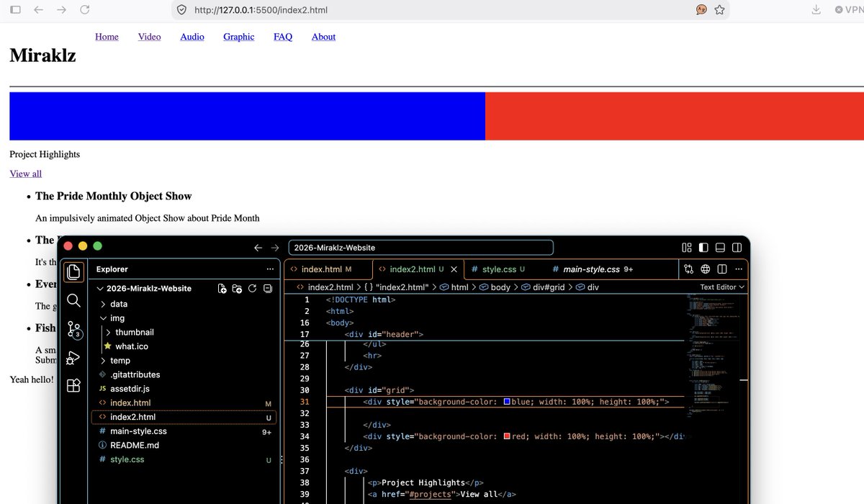Screen dimensions: 864x504
Task: Click the browser address bar URL
Action: click(x=261, y=10)
